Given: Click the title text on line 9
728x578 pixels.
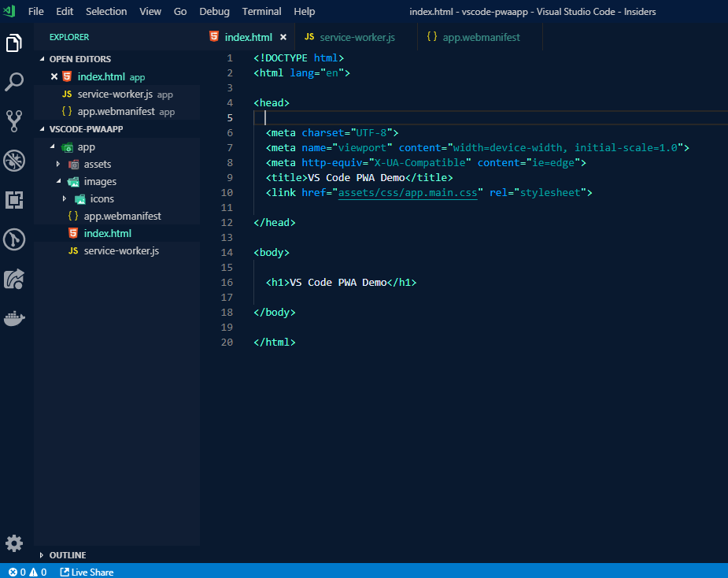Looking at the screenshot, I should pyautogui.click(x=356, y=178).
